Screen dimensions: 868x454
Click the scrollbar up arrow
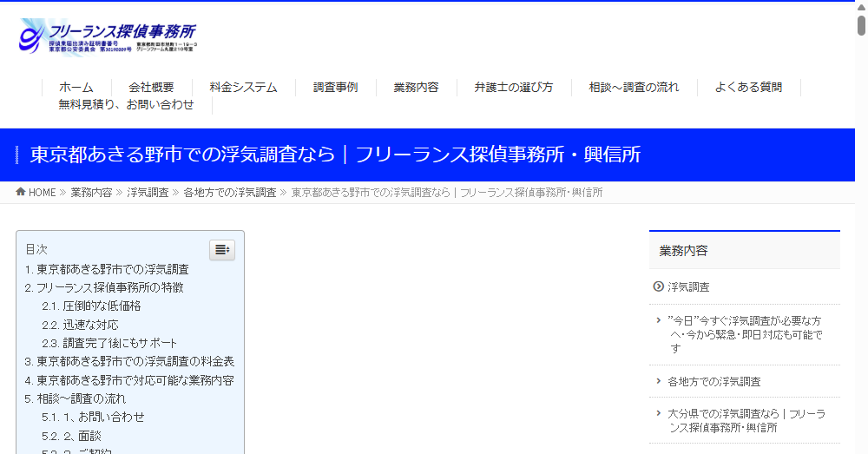pos(861,5)
